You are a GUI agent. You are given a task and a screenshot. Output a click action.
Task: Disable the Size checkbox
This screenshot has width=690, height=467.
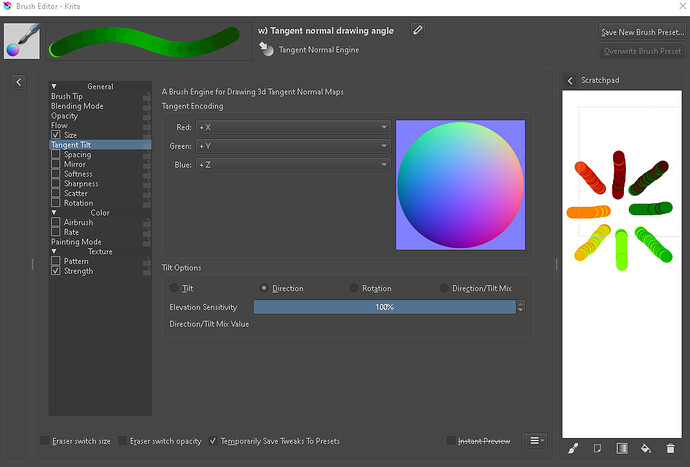[x=55, y=135]
